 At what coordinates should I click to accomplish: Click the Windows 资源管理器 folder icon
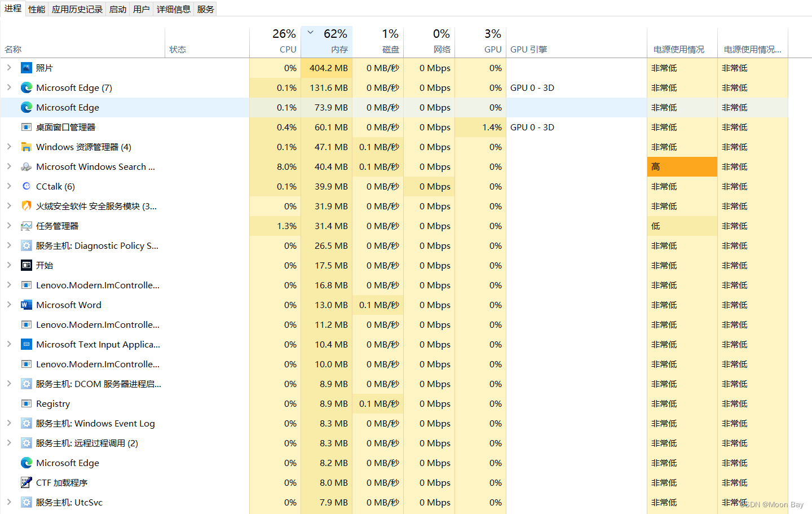tap(26, 147)
